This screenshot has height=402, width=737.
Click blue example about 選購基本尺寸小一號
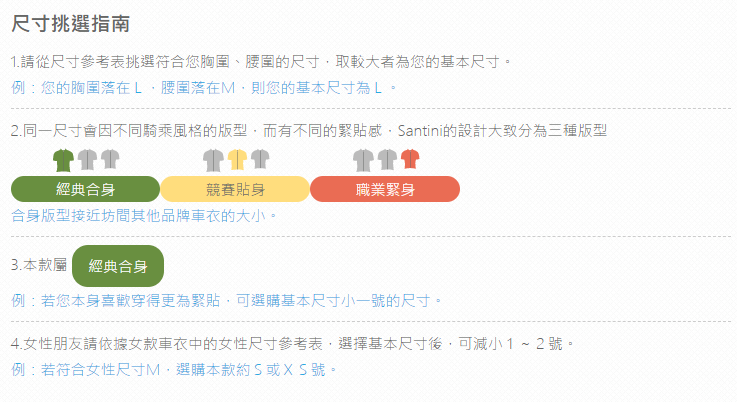[x=227, y=300]
